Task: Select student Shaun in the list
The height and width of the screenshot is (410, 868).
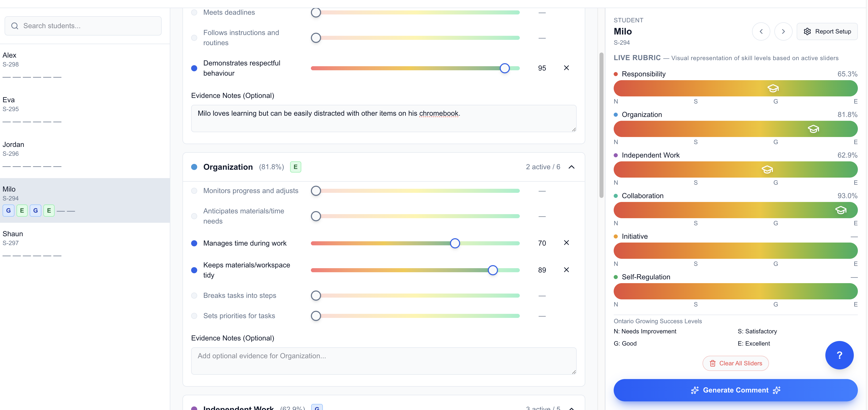Action: [85, 245]
